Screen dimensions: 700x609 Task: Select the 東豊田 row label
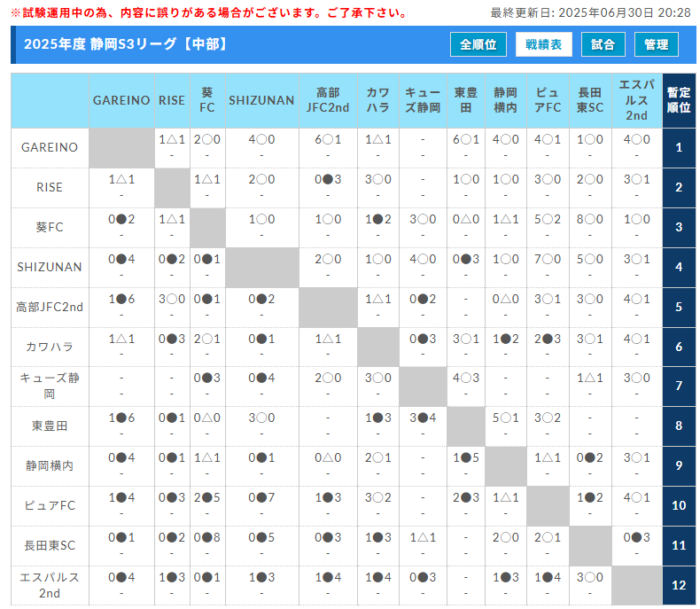(50, 426)
